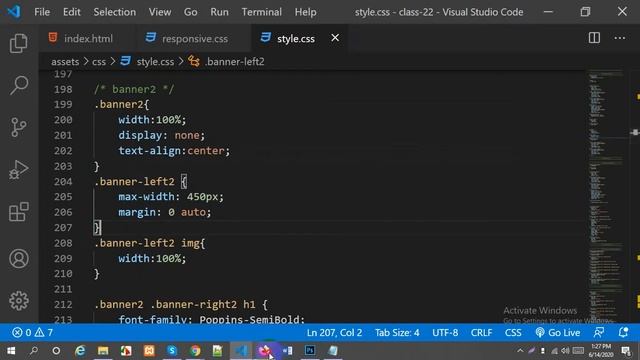Click the Ln 207, Col 2 indicator

click(x=334, y=332)
